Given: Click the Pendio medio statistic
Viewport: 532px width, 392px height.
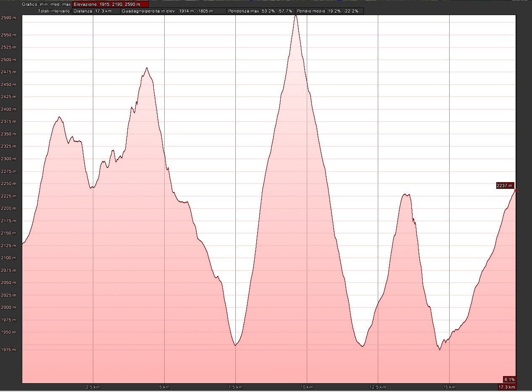Looking at the screenshot, I should tap(329, 11).
